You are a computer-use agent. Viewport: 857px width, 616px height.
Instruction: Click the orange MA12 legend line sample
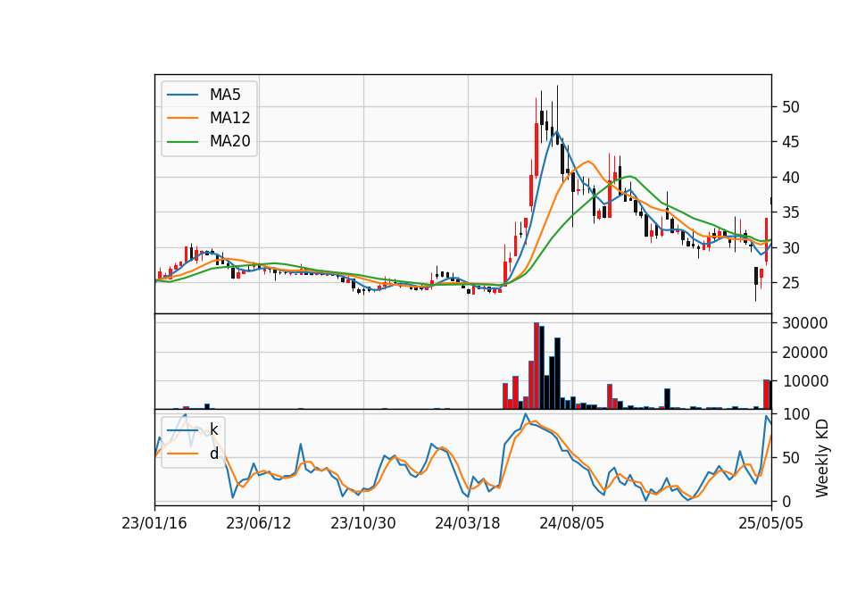182,118
